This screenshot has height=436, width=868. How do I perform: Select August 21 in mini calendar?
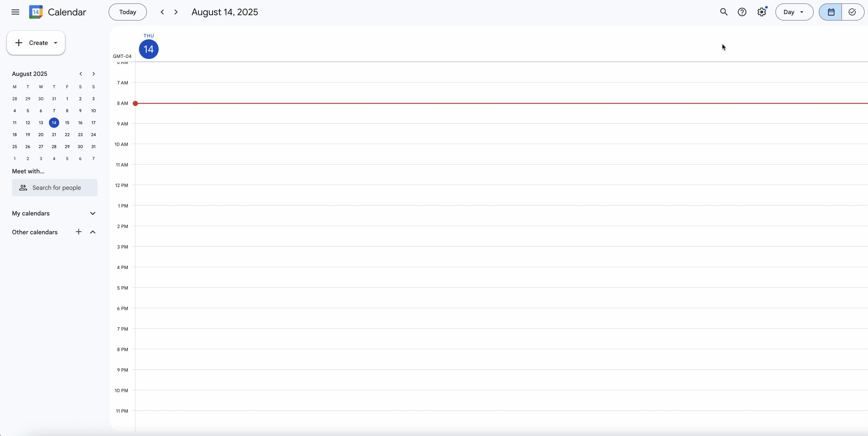54,134
